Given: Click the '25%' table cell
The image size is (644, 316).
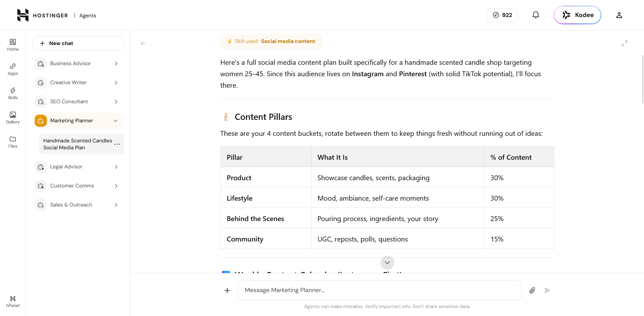Looking at the screenshot, I should click(x=519, y=218).
